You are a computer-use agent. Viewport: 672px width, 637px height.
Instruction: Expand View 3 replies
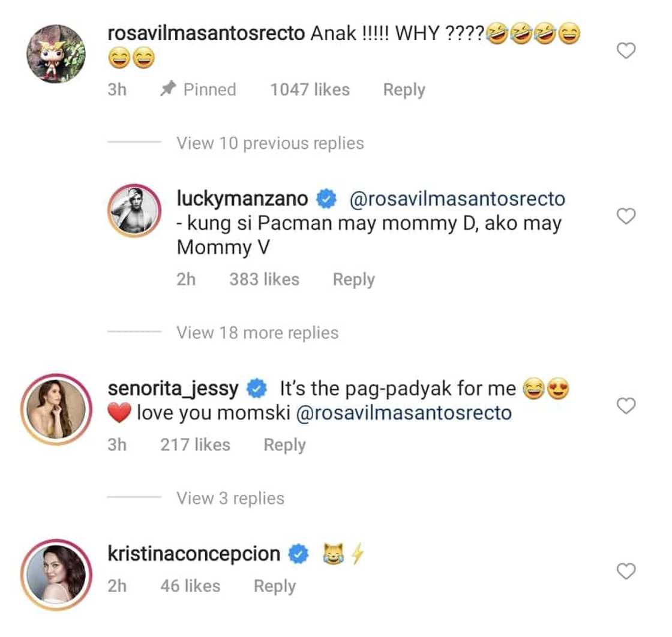230,498
